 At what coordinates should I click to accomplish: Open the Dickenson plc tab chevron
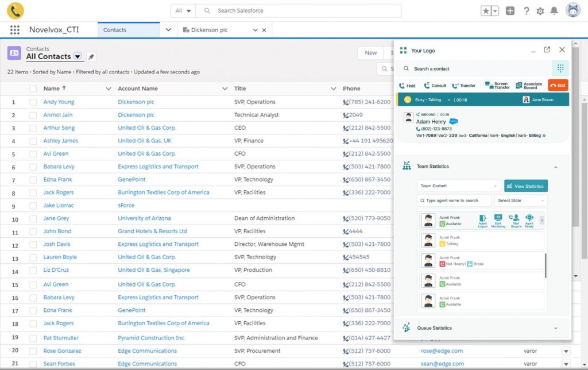(256, 30)
